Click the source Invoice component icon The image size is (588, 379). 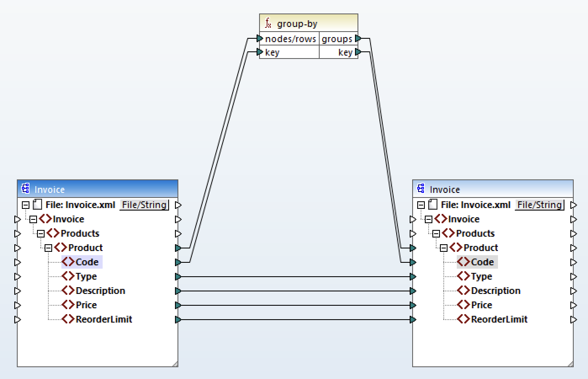pyautogui.click(x=25, y=189)
